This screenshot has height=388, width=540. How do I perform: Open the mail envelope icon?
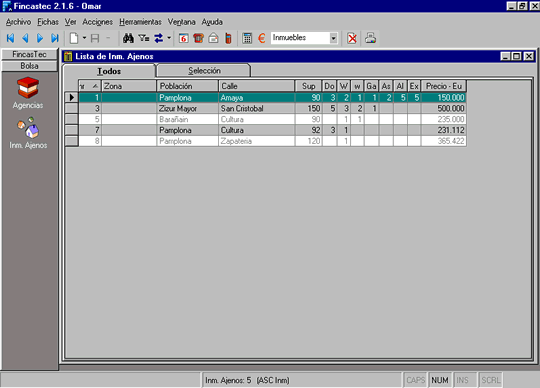point(214,38)
